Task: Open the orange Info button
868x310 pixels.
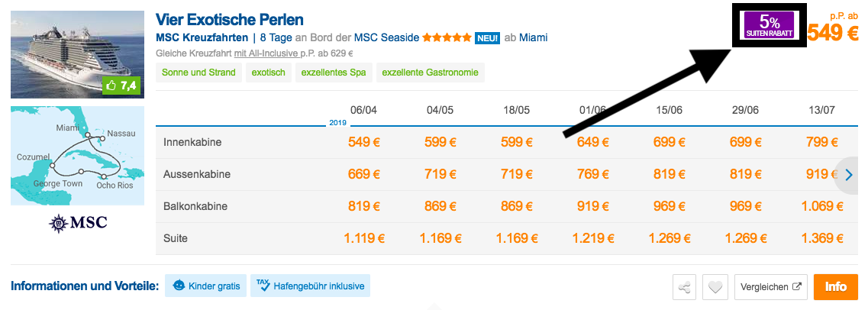Action: (x=835, y=287)
